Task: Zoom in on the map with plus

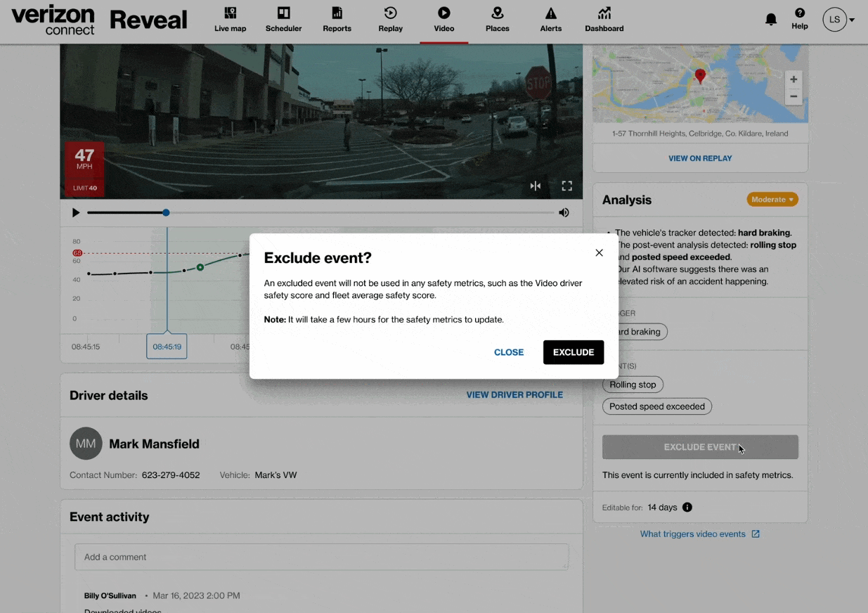Action: pyautogui.click(x=793, y=79)
